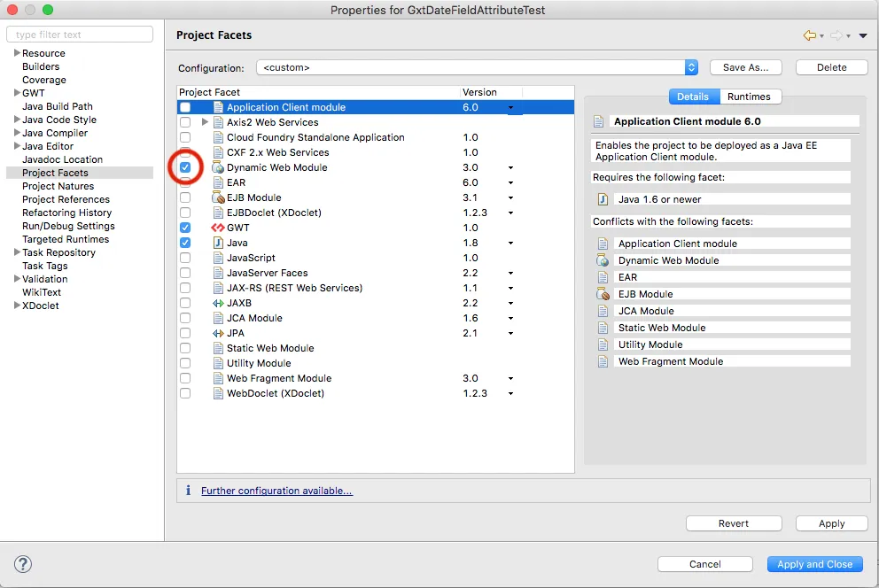
Task: Click the GWT facet icon
Action: click(x=217, y=228)
